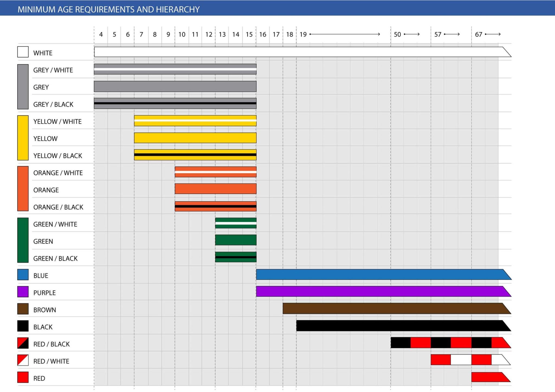Select the 'BLACK' belt label
The width and height of the screenshot is (555, 392).
pyautogui.click(x=43, y=327)
